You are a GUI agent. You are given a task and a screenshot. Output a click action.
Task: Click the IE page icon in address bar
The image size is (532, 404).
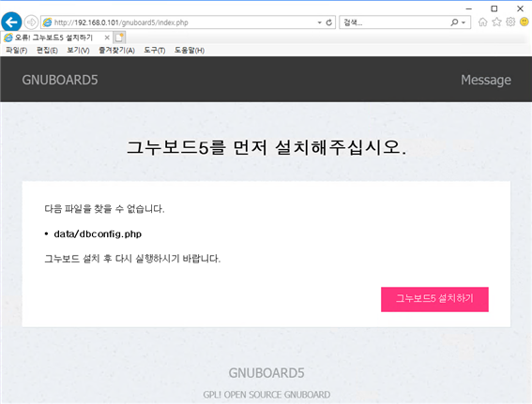[x=47, y=22]
